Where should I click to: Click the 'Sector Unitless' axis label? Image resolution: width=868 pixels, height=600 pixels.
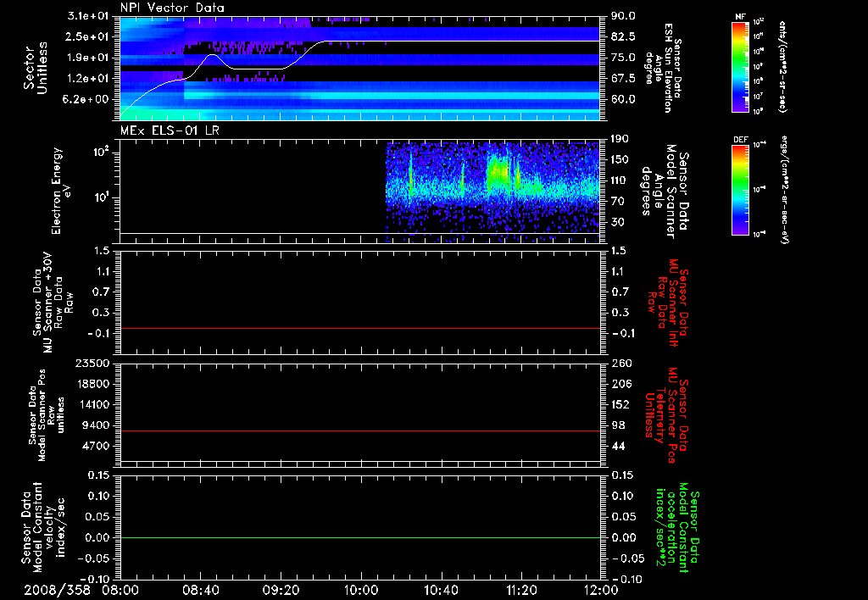35,68
